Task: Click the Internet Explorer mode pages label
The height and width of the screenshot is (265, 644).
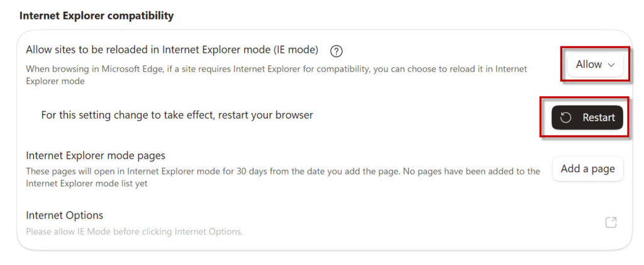Action: (96, 156)
